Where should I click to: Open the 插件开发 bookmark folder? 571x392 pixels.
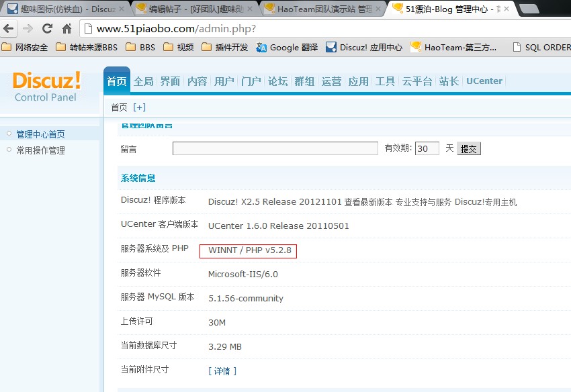(224, 47)
